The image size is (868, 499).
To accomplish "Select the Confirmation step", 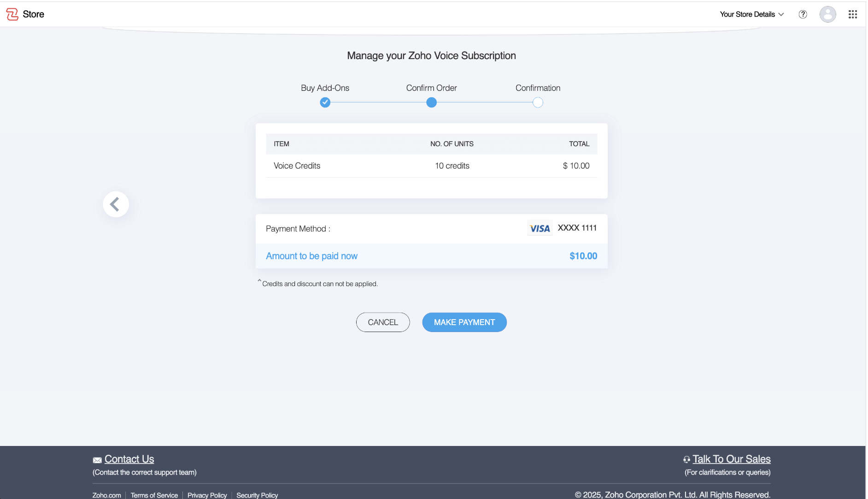I will pyautogui.click(x=538, y=88).
